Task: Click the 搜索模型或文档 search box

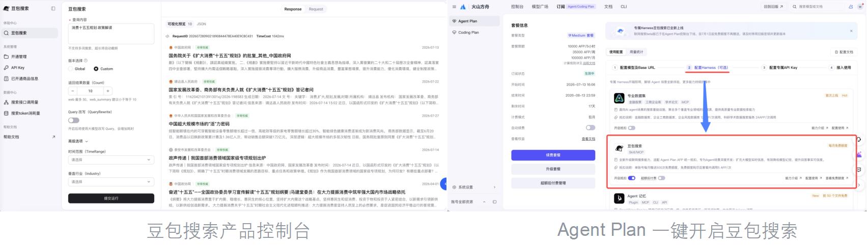Action: [x=817, y=7]
